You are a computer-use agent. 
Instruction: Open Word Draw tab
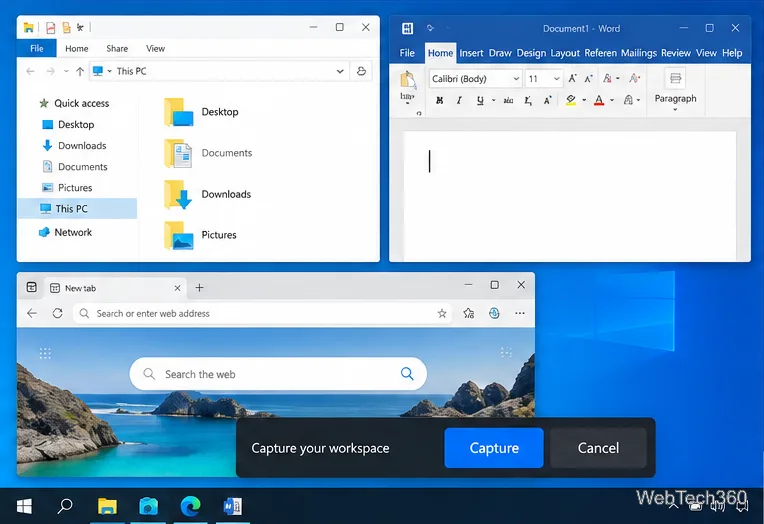pos(500,53)
